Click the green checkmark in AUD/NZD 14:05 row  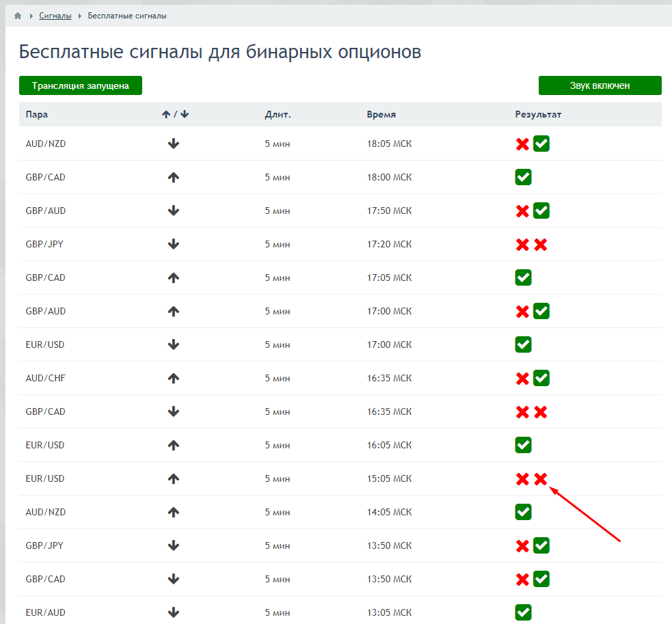tap(523, 512)
